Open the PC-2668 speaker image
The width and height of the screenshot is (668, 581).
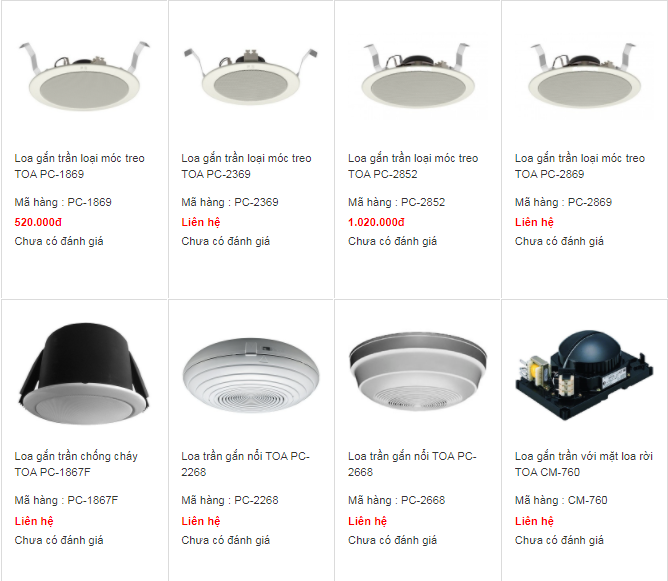[x=418, y=371]
